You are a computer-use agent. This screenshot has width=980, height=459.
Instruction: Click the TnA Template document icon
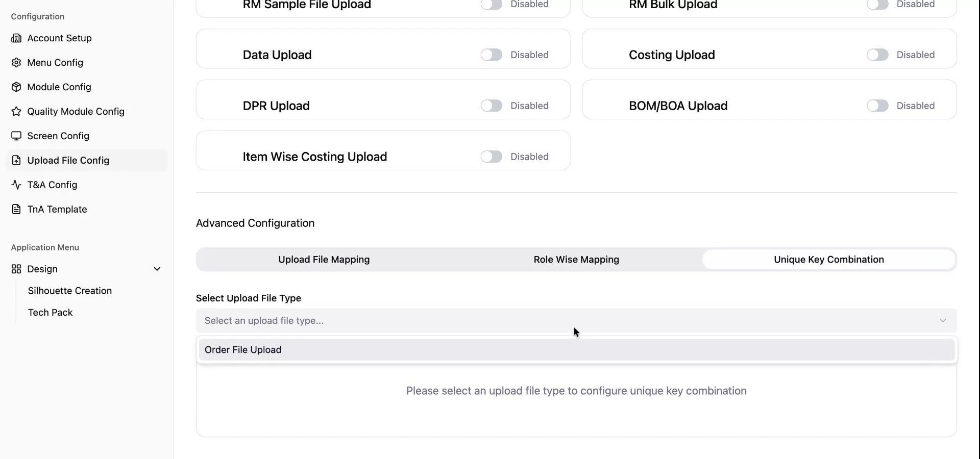16,210
